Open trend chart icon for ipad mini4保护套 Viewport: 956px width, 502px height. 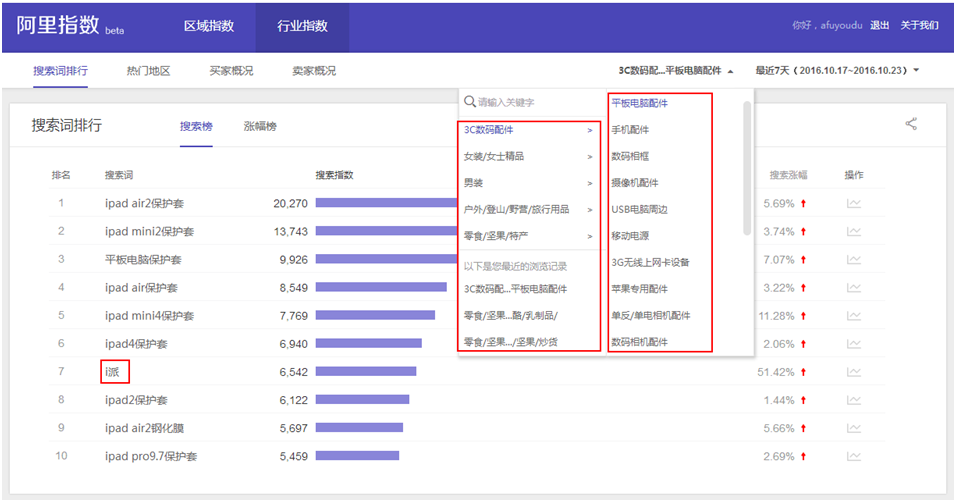[x=854, y=316]
